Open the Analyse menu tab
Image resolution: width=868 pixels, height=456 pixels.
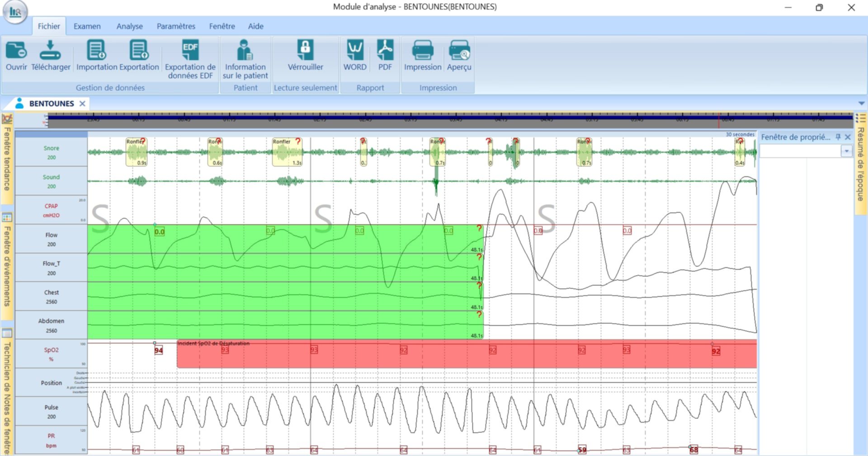tap(129, 26)
